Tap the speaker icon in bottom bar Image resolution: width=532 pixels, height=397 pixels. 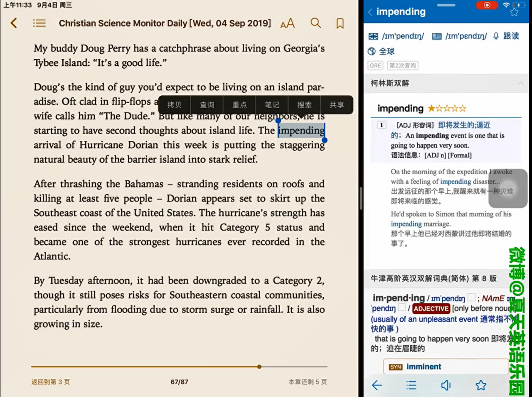[446, 385]
